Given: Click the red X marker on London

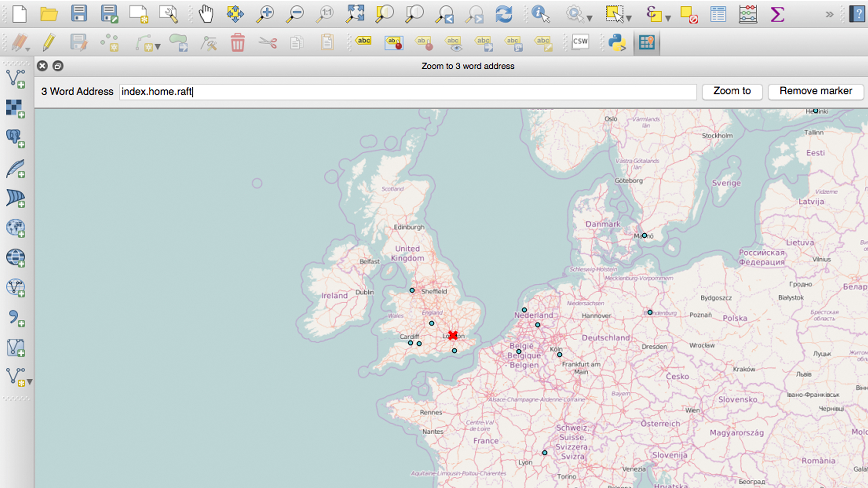Looking at the screenshot, I should [x=453, y=335].
